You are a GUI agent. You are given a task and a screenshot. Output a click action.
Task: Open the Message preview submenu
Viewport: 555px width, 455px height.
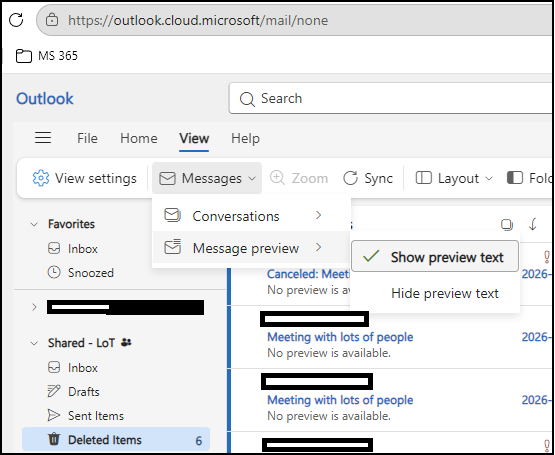click(252, 248)
